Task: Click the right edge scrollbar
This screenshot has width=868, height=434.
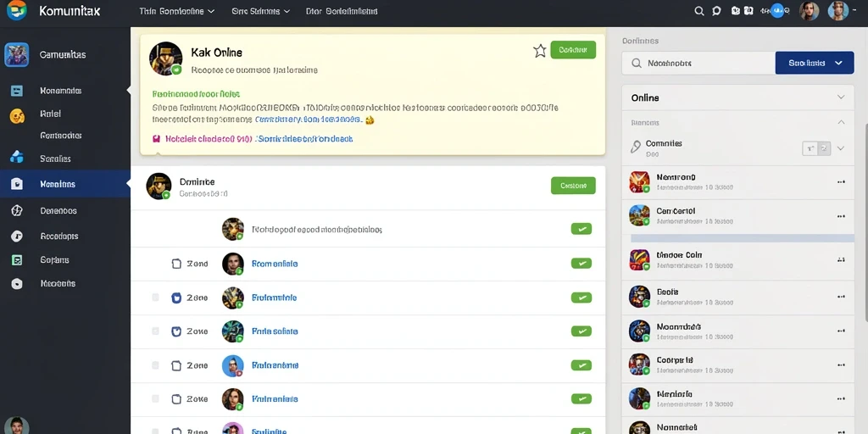Action: click(865, 221)
